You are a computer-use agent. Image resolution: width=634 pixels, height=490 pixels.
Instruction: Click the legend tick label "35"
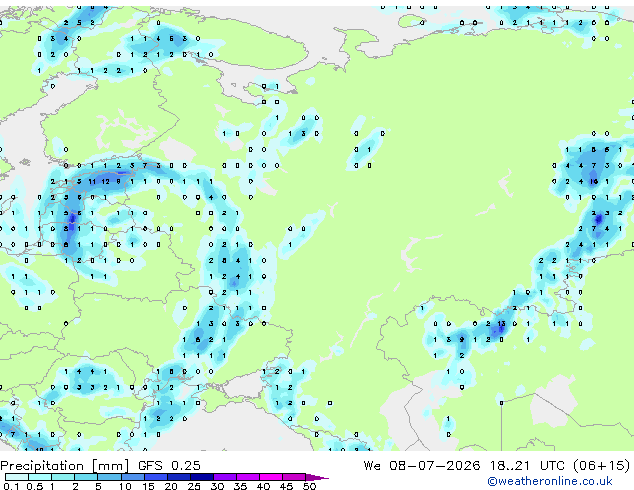pyautogui.click(x=240, y=486)
